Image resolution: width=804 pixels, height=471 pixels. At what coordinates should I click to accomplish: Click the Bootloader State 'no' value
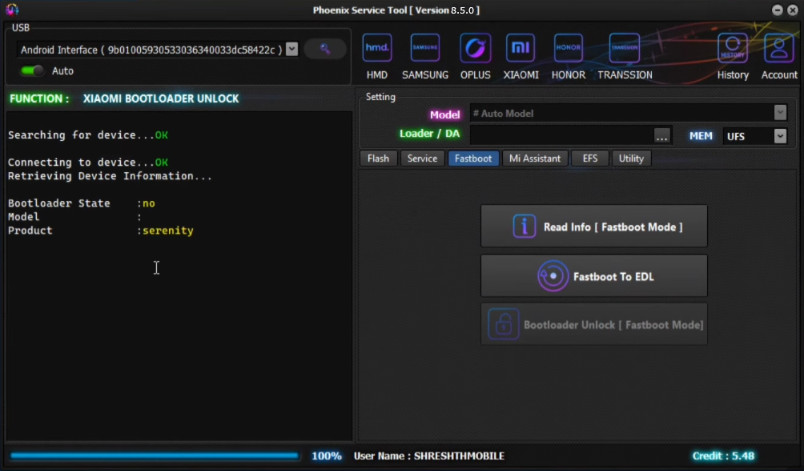(x=149, y=203)
